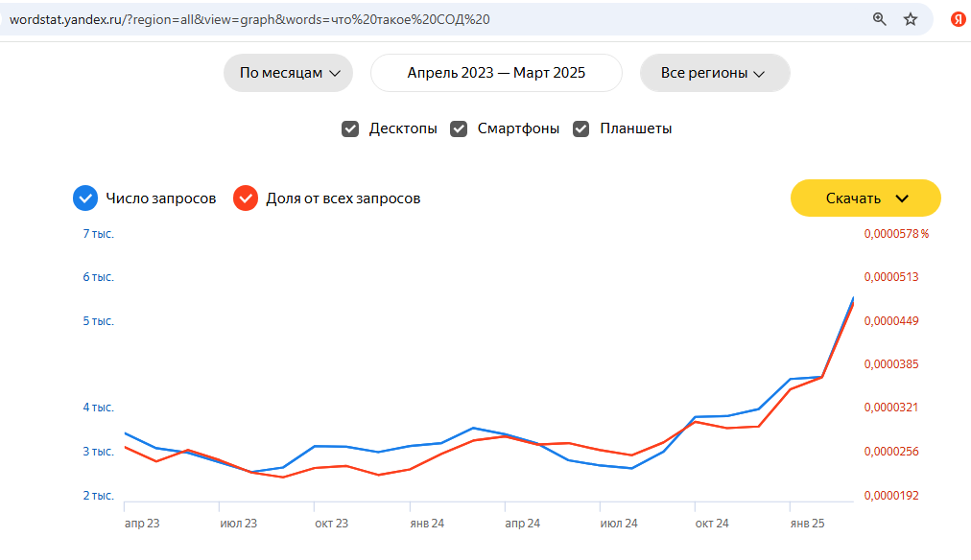Viewport: 971px width, 560px height.
Task: Open the yellow "Скачать" download menu
Action: tap(865, 198)
